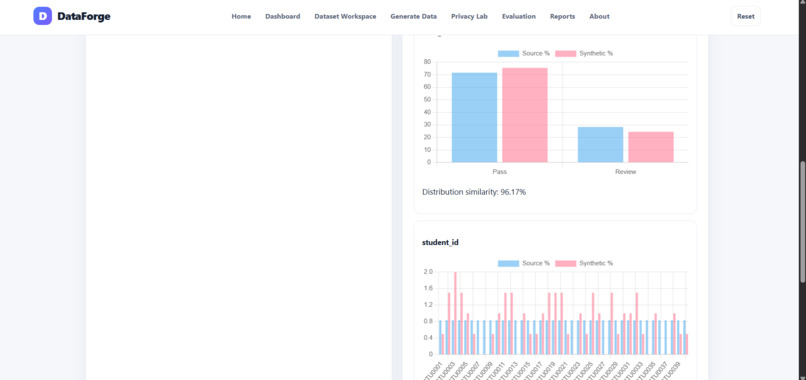Toggle Source % legend swatch in Pass/Review chart

click(508, 53)
